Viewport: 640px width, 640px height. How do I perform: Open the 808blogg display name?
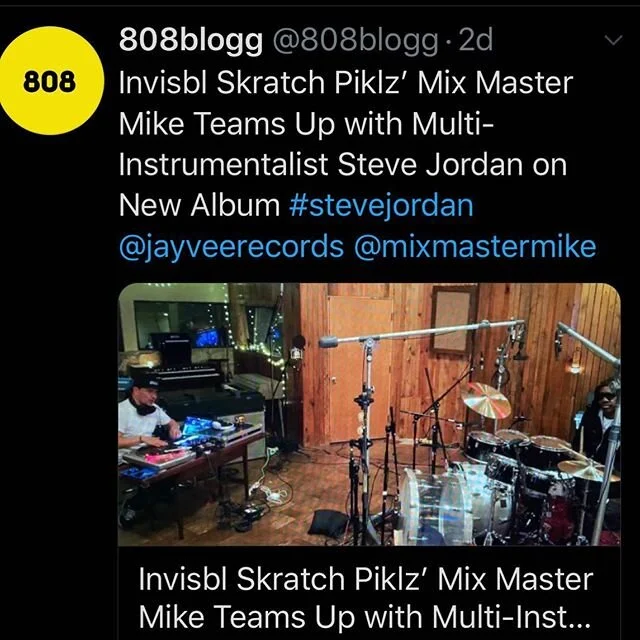pos(191,40)
